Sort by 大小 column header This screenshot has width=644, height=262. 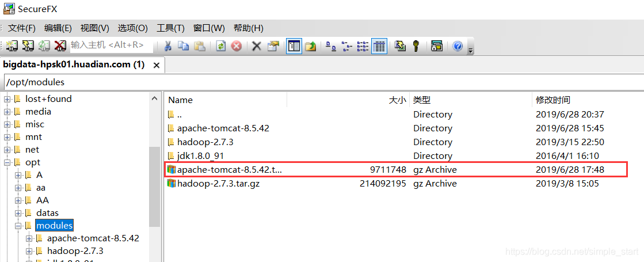348,100
